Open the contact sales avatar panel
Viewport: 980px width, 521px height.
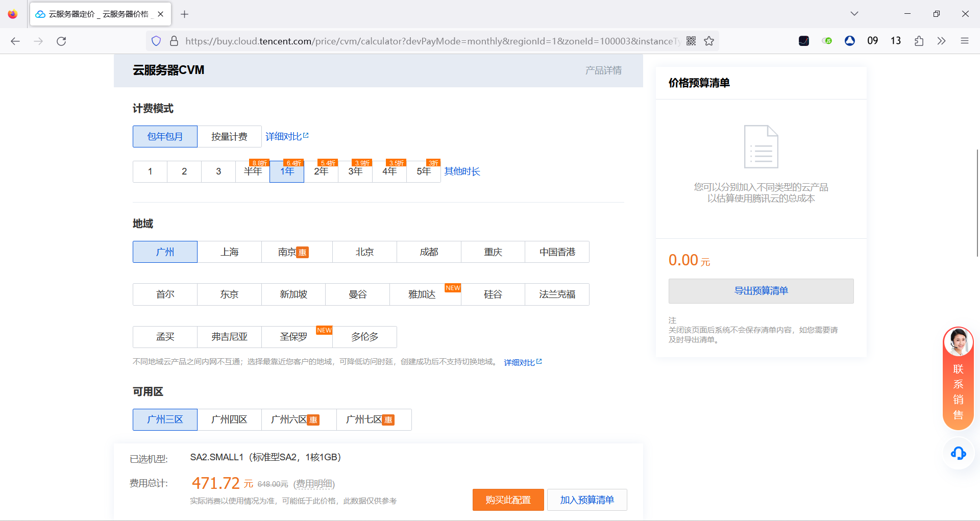tap(958, 342)
